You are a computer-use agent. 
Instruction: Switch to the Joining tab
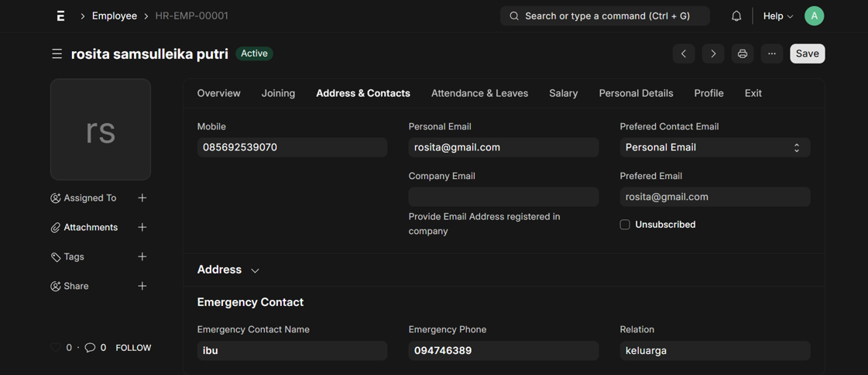coord(278,93)
